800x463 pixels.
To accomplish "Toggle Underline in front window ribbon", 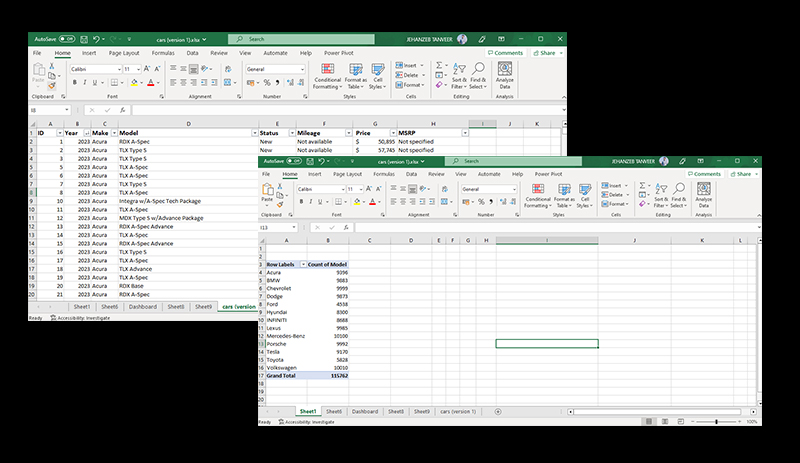I will pyautogui.click(x=320, y=202).
